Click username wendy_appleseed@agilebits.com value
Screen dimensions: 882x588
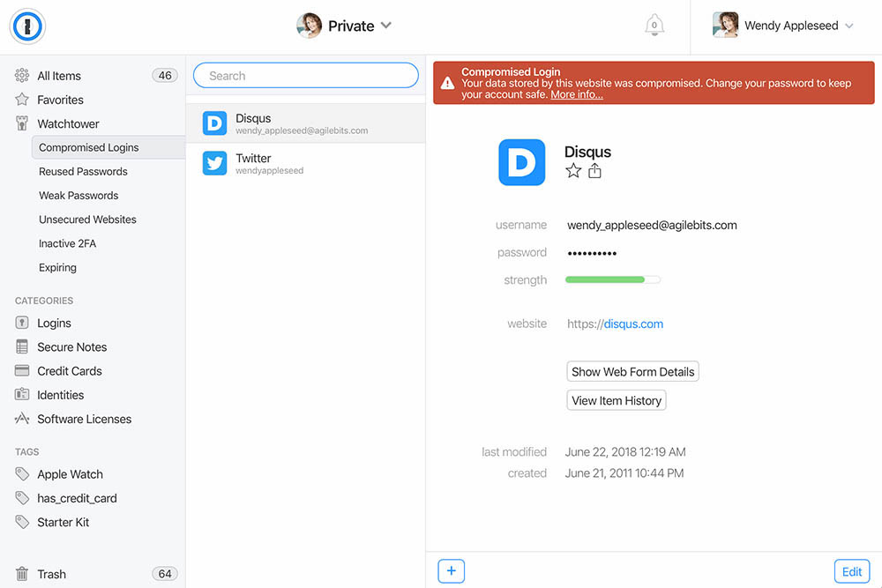652,225
